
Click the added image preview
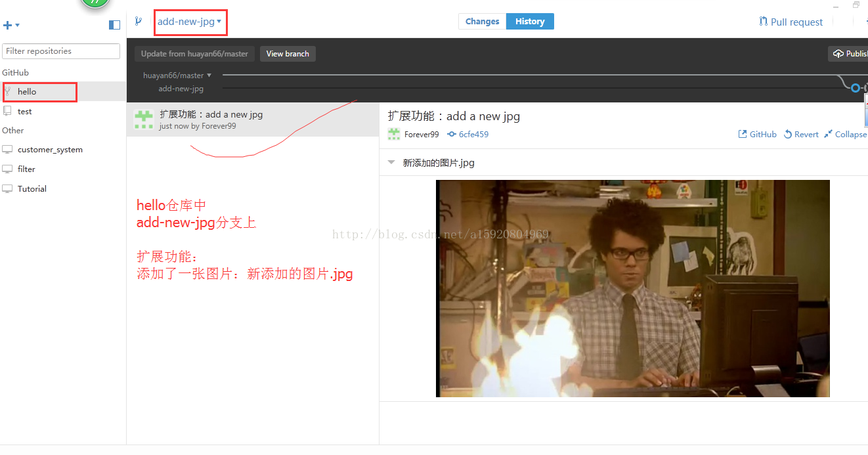633,288
